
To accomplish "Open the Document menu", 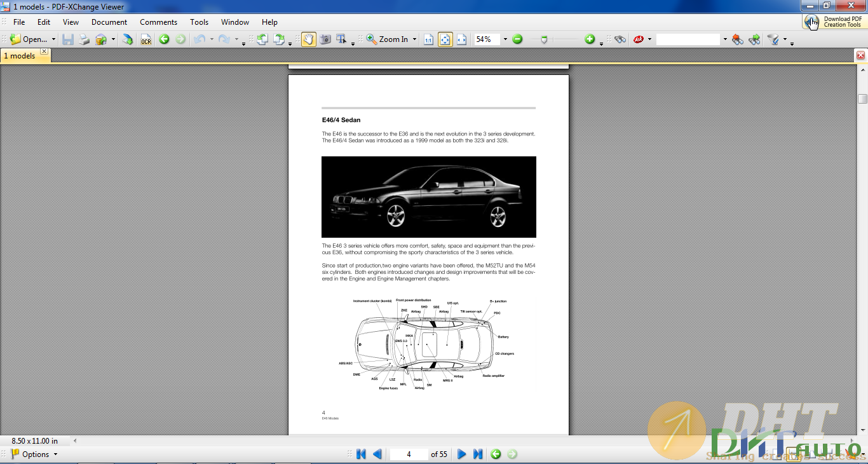I will [x=109, y=22].
